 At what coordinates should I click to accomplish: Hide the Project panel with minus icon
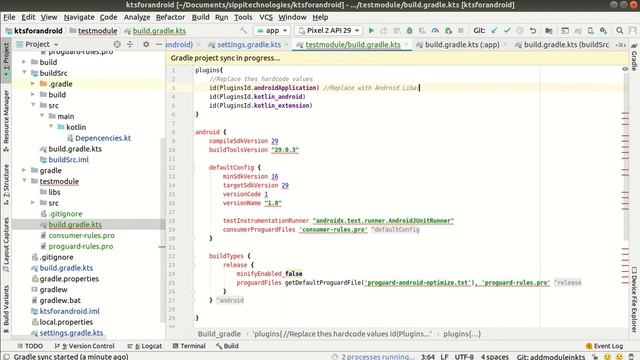tap(159, 44)
